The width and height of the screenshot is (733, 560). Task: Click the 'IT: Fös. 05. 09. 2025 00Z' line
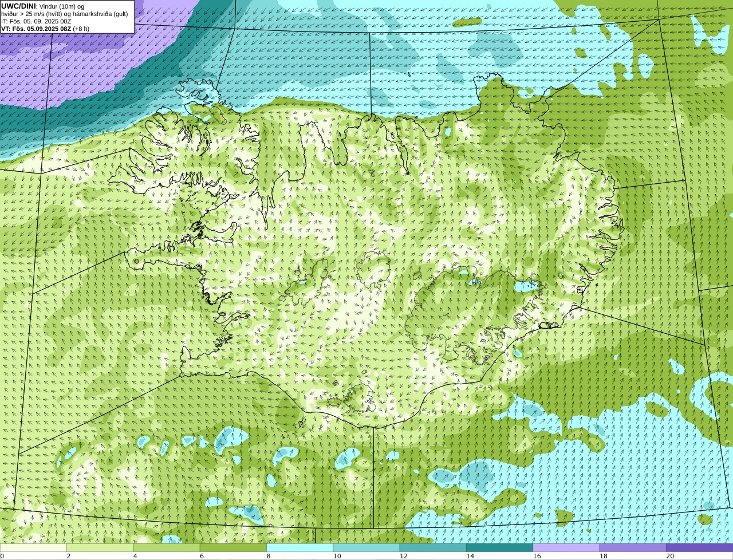pos(36,21)
